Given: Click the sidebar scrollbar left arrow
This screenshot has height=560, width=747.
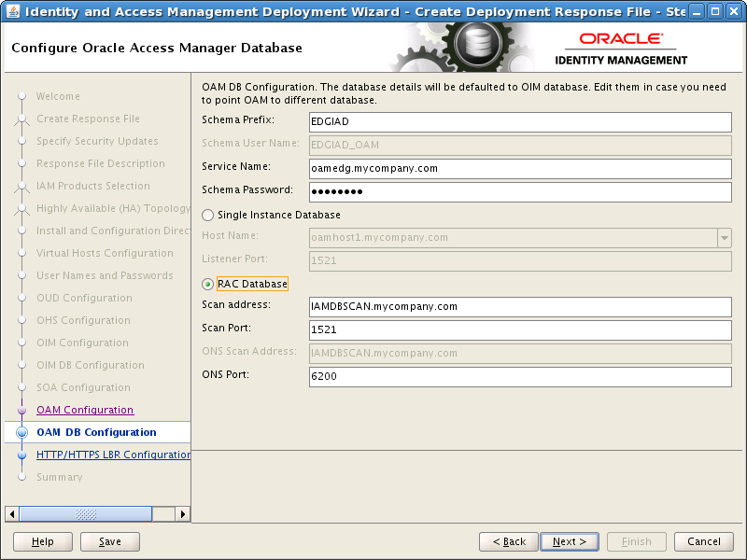Looking at the screenshot, I should (x=12, y=514).
